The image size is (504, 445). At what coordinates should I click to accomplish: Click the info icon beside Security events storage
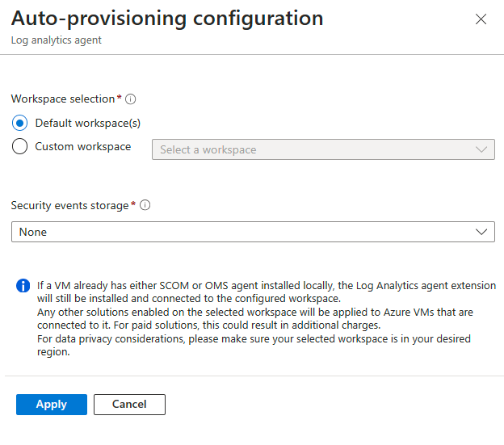tap(145, 205)
